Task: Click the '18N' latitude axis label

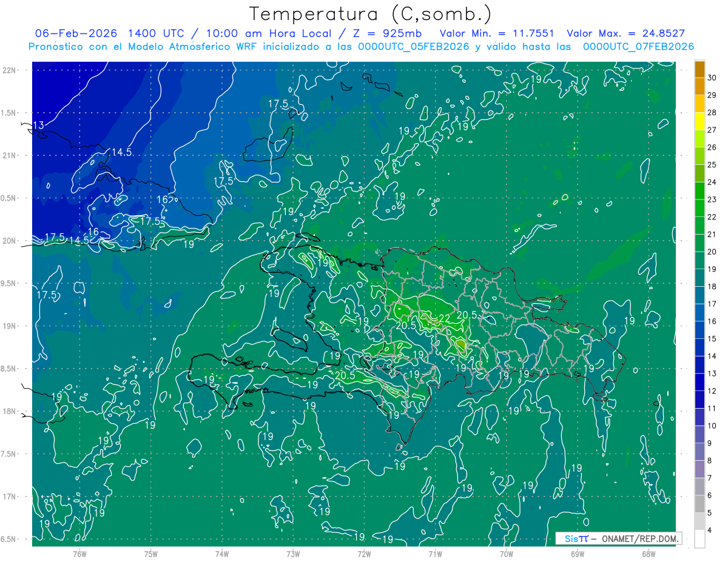Action: click(x=8, y=411)
